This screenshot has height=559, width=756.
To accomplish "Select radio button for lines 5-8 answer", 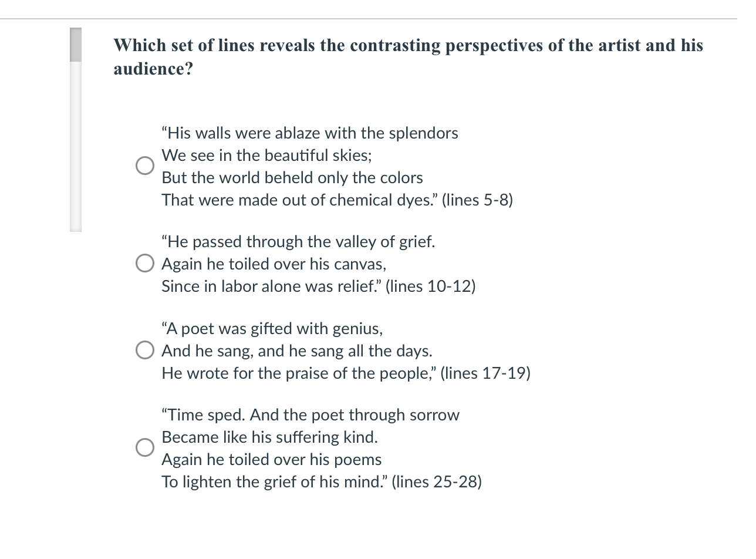I will (x=145, y=166).
